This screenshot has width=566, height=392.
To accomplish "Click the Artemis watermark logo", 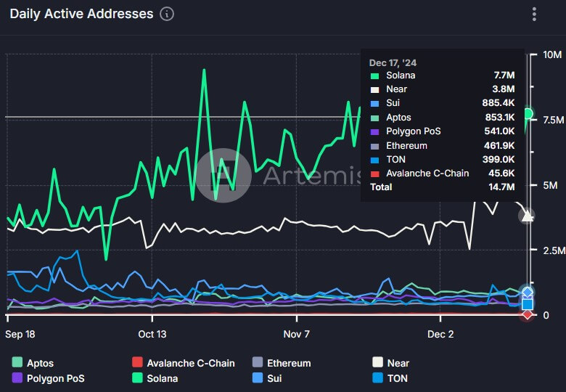I will coord(223,176).
